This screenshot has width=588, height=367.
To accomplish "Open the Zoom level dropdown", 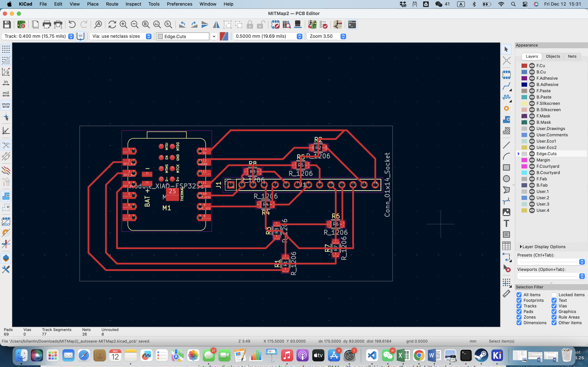I will point(343,36).
